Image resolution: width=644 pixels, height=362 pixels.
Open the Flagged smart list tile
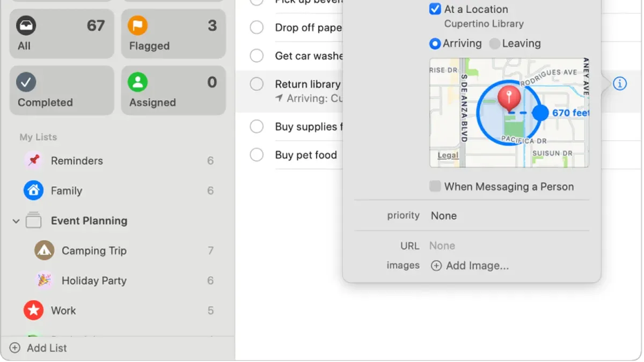(173, 34)
